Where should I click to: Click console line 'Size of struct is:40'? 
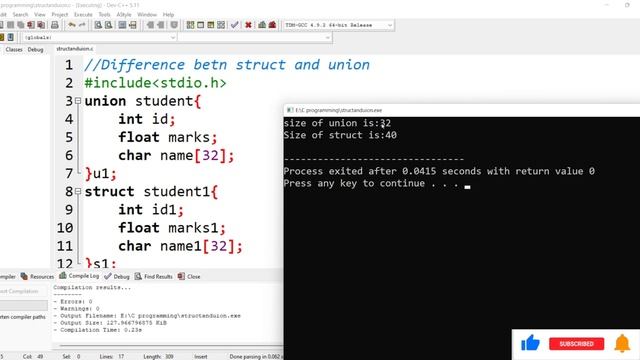(x=340, y=135)
